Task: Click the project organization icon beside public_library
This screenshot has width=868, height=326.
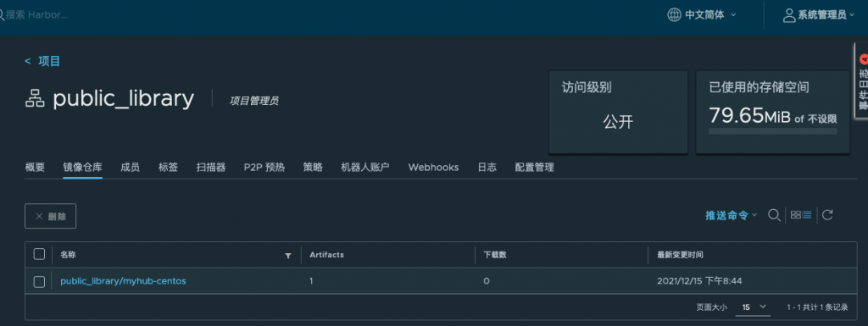Action: point(34,99)
